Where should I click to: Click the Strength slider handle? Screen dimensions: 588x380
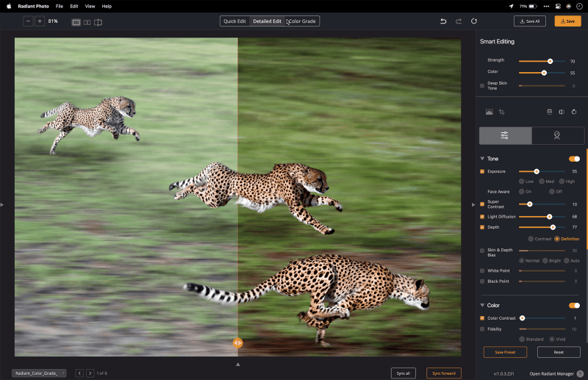click(550, 61)
